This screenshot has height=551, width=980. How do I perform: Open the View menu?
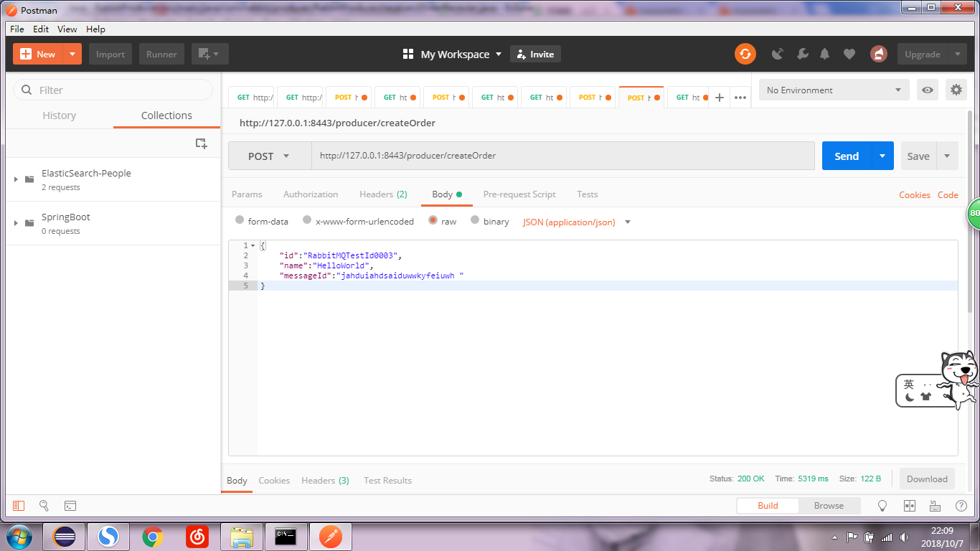[67, 29]
